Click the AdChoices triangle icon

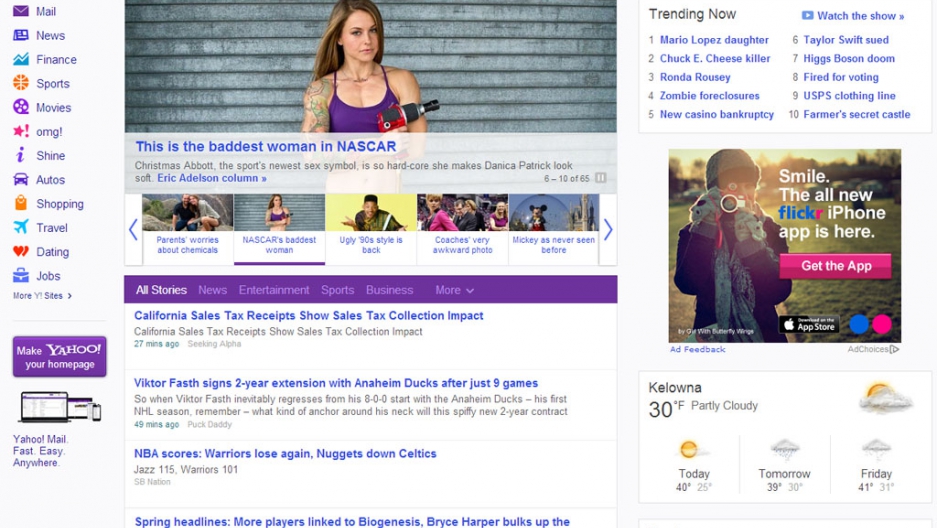tap(895, 349)
